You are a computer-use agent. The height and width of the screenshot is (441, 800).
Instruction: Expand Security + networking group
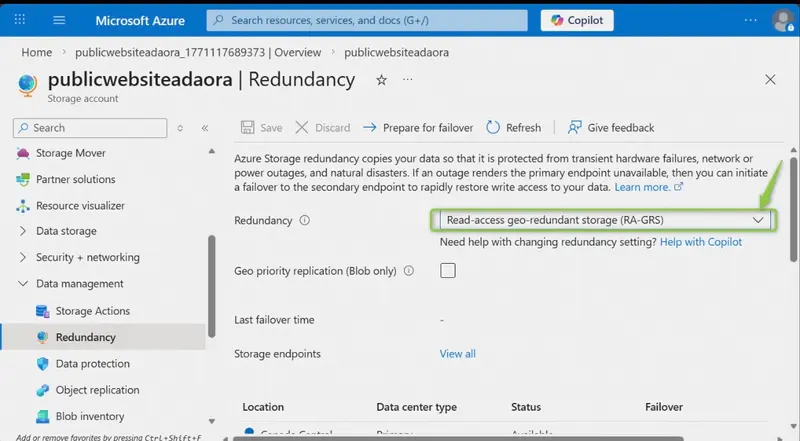(x=87, y=257)
